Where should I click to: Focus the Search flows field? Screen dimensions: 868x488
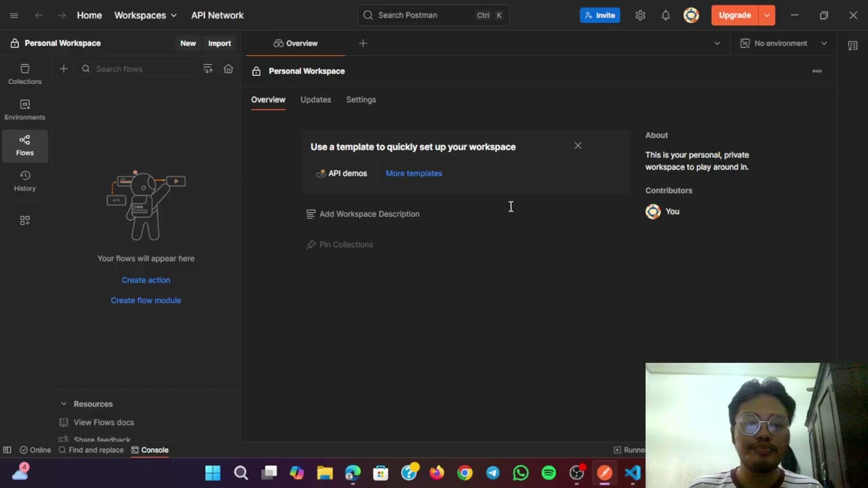[x=136, y=68]
